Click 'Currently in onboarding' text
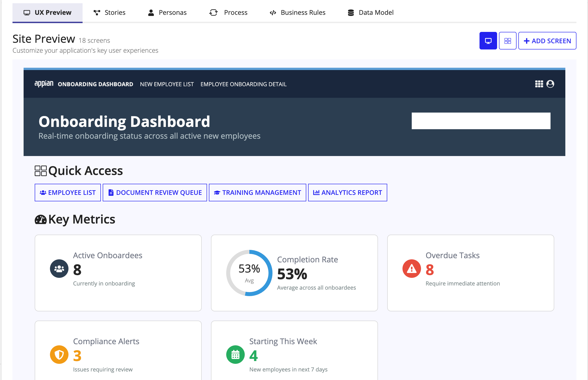Viewport: 588px width, 380px height. (104, 283)
